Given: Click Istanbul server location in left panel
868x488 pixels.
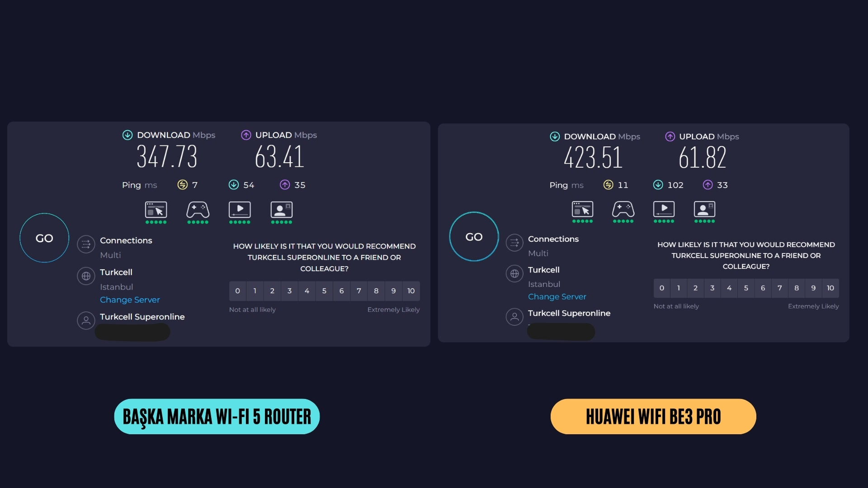Looking at the screenshot, I should (x=117, y=287).
